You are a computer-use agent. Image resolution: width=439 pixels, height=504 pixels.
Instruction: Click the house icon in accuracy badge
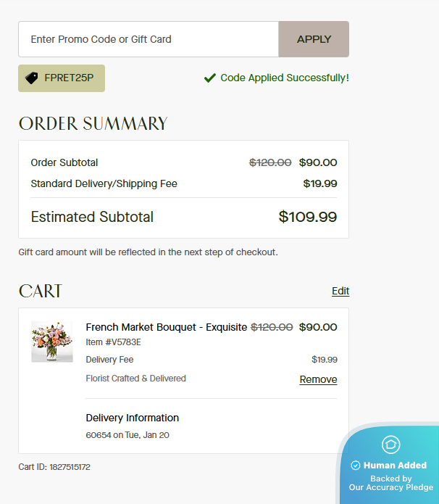[x=390, y=445]
